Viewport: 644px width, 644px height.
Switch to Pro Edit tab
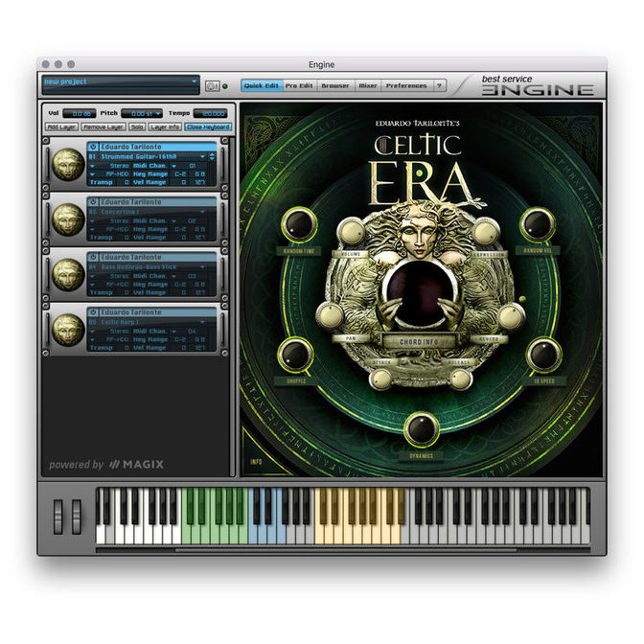pyautogui.click(x=299, y=86)
